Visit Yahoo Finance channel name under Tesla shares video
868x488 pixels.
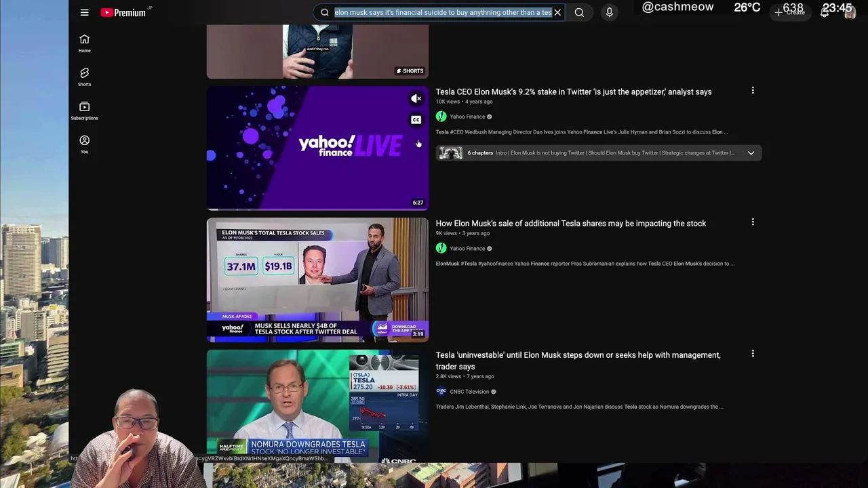pos(467,248)
